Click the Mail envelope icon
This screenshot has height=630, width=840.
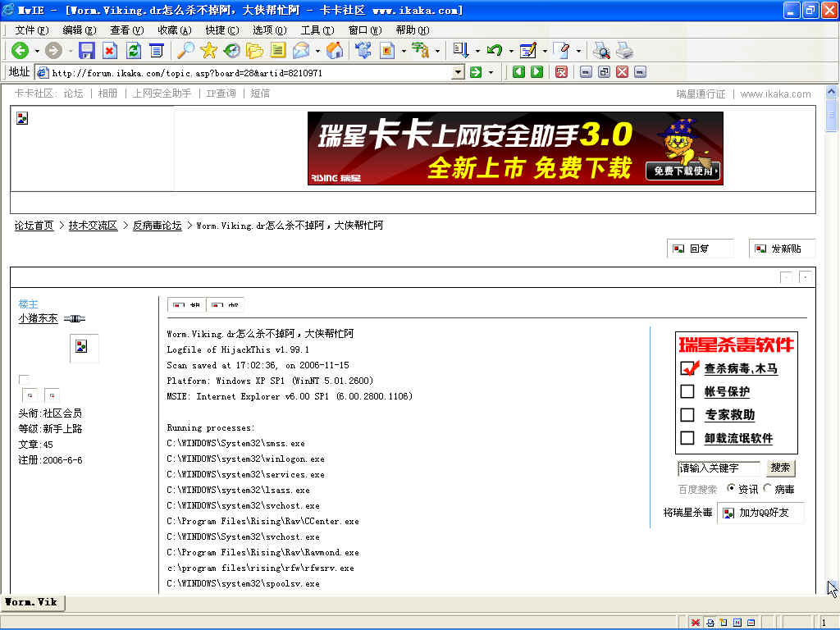(x=301, y=51)
